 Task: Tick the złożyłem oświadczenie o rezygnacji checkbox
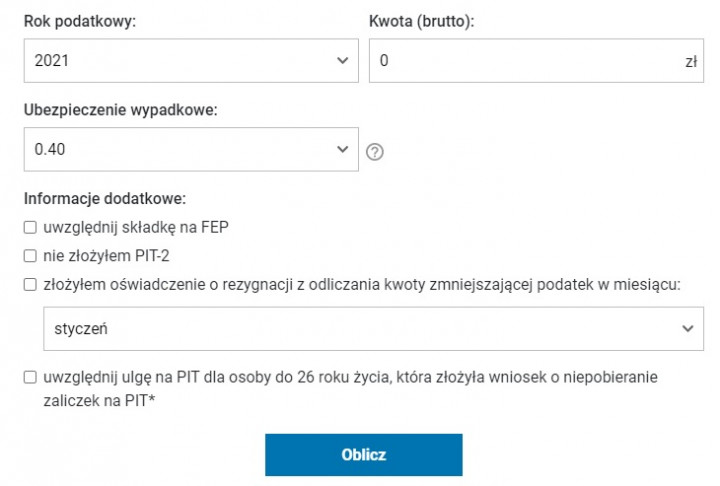[30, 285]
